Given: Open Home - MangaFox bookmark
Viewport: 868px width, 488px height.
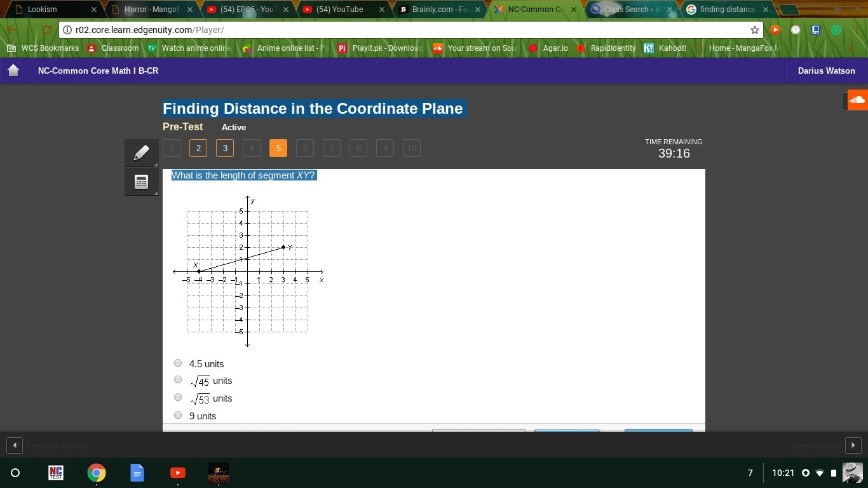Looking at the screenshot, I should click(x=737, y=48).
